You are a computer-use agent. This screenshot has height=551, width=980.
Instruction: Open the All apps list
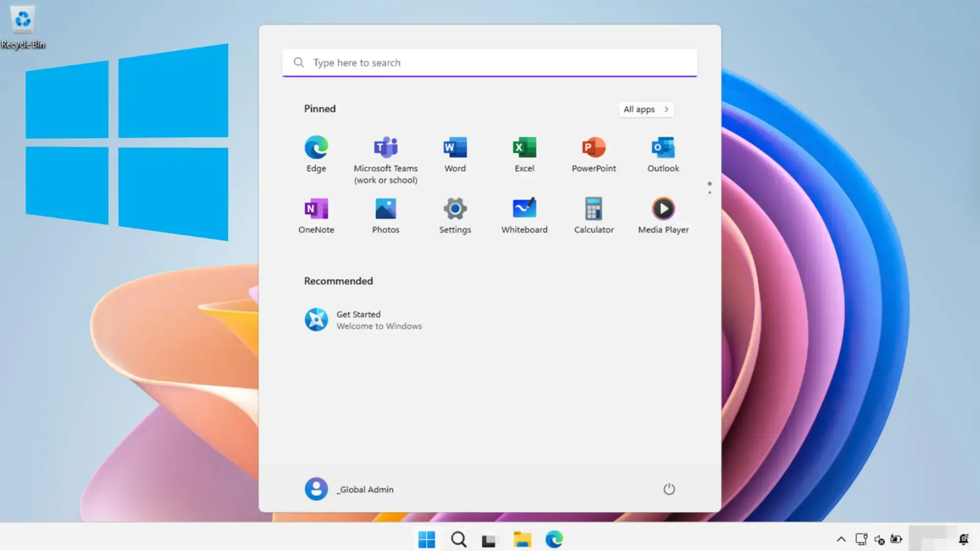[646, 109]
